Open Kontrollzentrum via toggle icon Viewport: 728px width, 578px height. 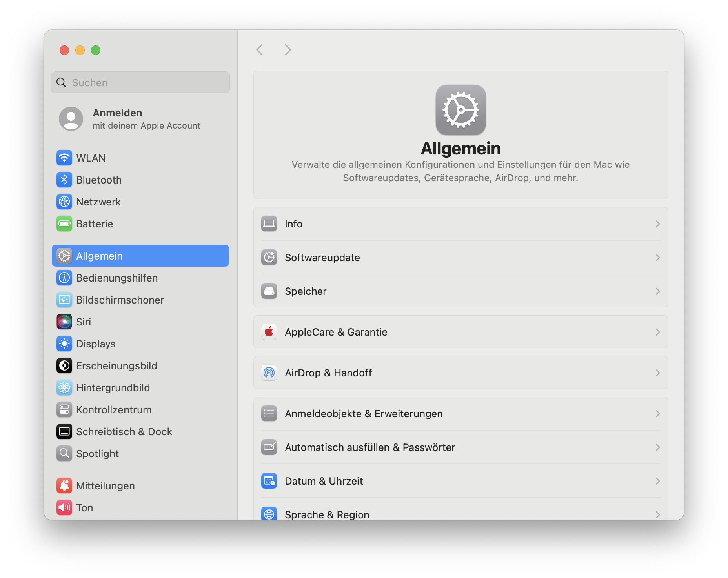tap(64, 410)
